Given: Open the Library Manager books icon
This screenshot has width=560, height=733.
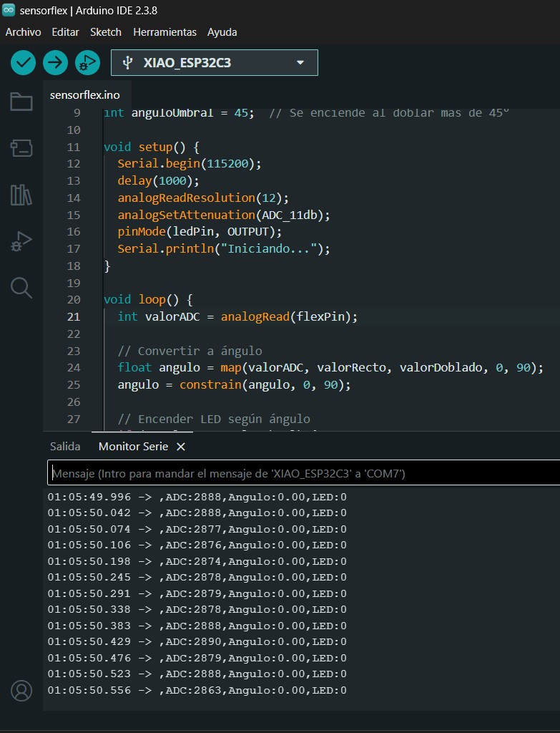Looking at the screenshot, I should pos(21,195).
